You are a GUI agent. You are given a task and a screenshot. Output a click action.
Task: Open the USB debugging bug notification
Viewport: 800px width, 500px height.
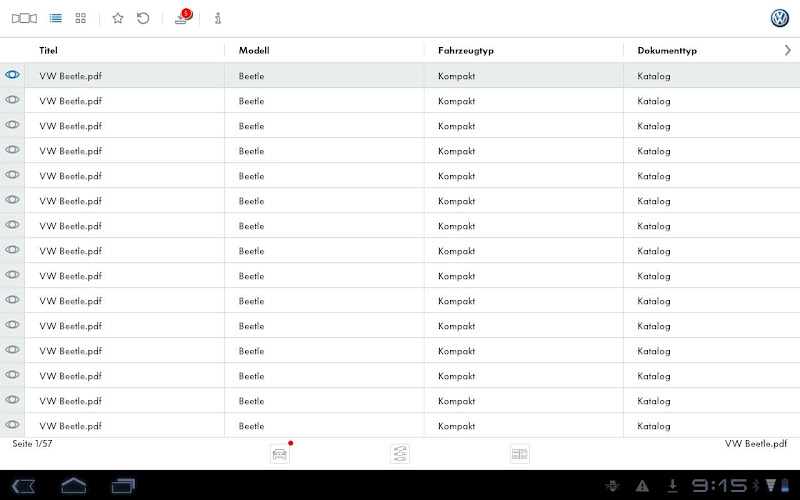612,486
